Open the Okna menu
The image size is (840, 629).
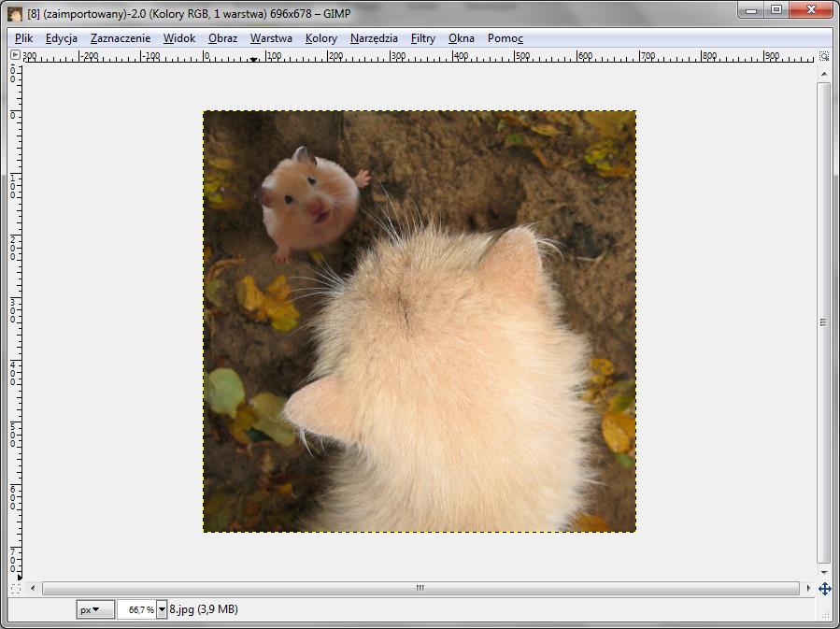point(462,38)
